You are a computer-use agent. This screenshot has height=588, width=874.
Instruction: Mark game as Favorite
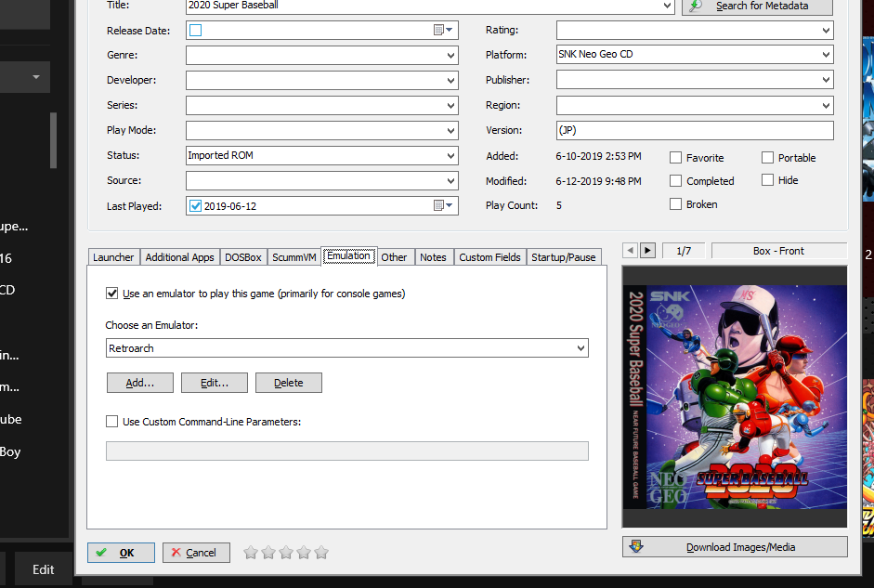click(x=675, y=158)
